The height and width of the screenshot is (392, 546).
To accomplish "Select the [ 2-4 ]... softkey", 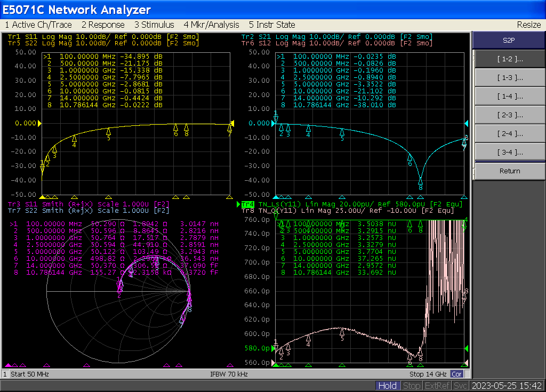I will (510, 133).
